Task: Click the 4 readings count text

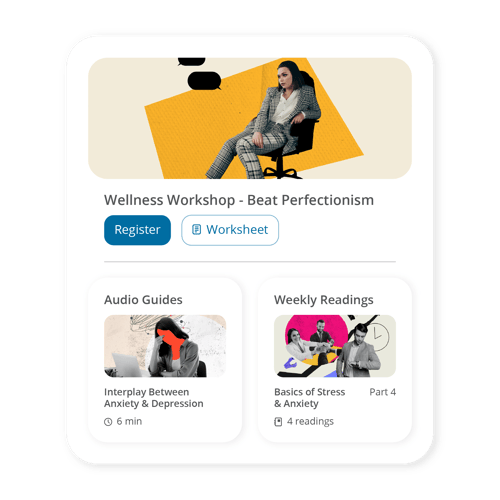Action: 310,421
